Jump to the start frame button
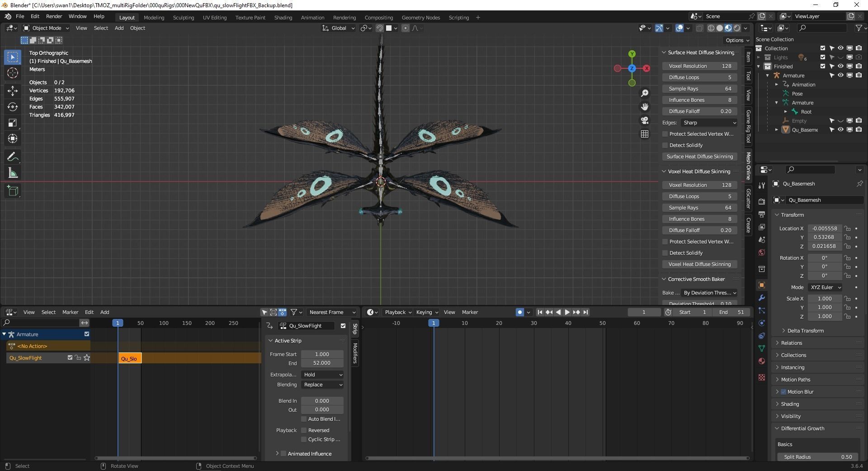 click(539, 312)
